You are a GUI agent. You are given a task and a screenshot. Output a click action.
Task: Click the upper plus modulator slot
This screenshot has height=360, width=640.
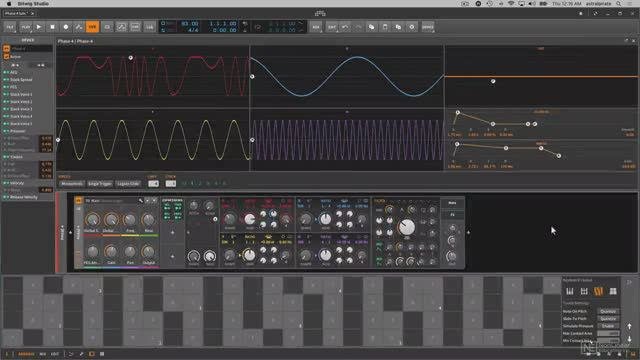click(x=172, y=233)
